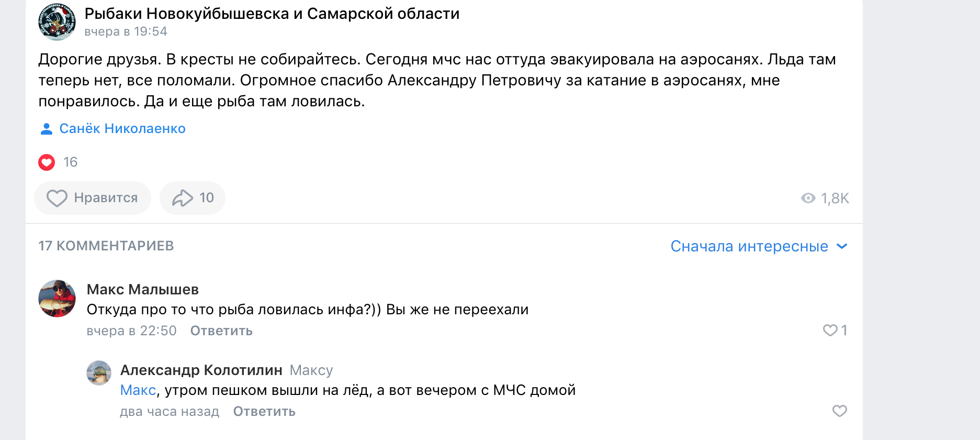Click the chevron next to Сначала интересные
This screenshot has width=980, height=440.
[842, 246]
